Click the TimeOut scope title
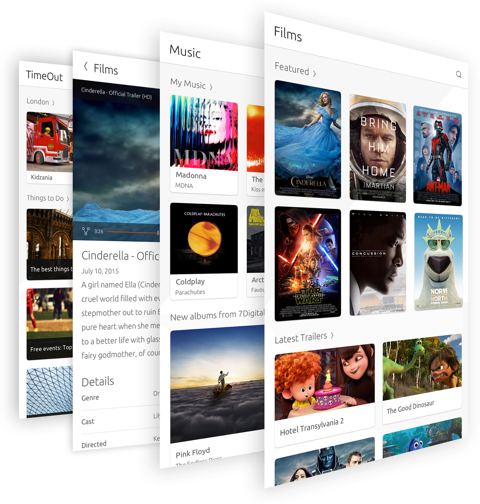The height and width of the screenshot is (504, 480). pos(44,76)
